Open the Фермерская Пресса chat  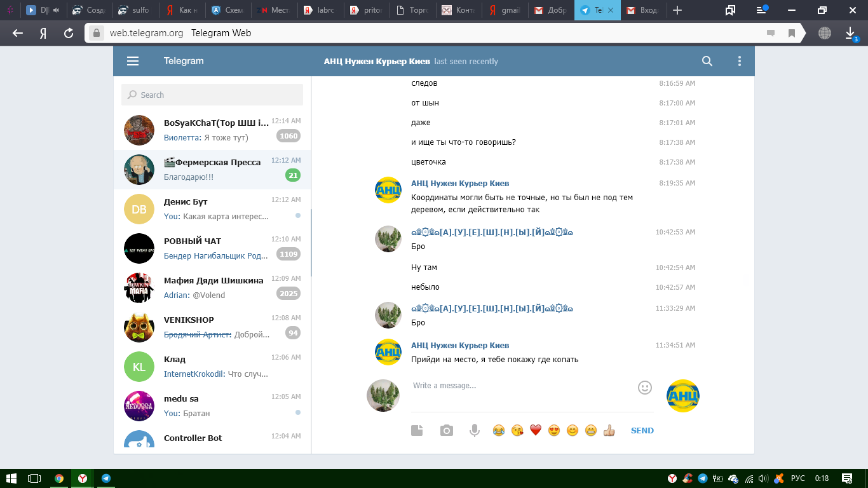[x=212, y=169]
